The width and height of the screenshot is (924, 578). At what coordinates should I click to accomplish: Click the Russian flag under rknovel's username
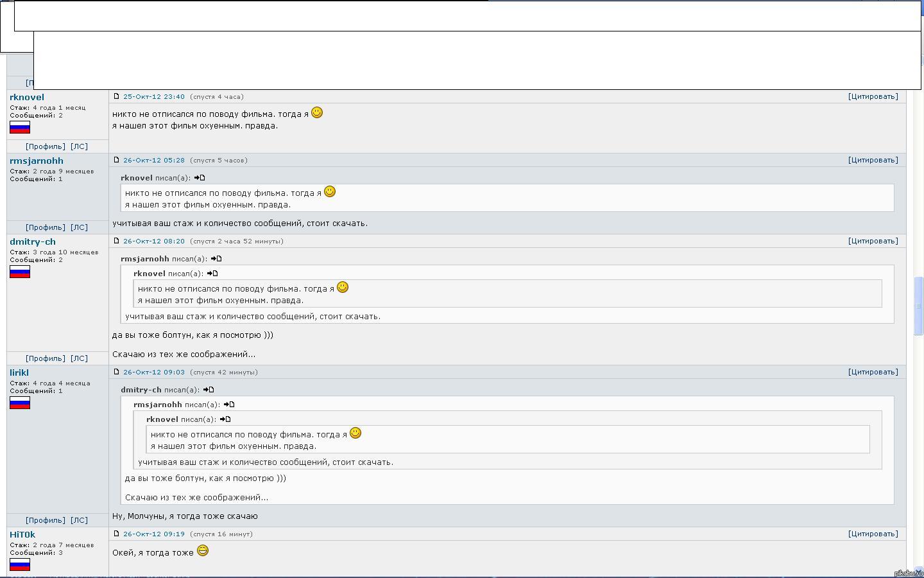(x=20, y=127)
